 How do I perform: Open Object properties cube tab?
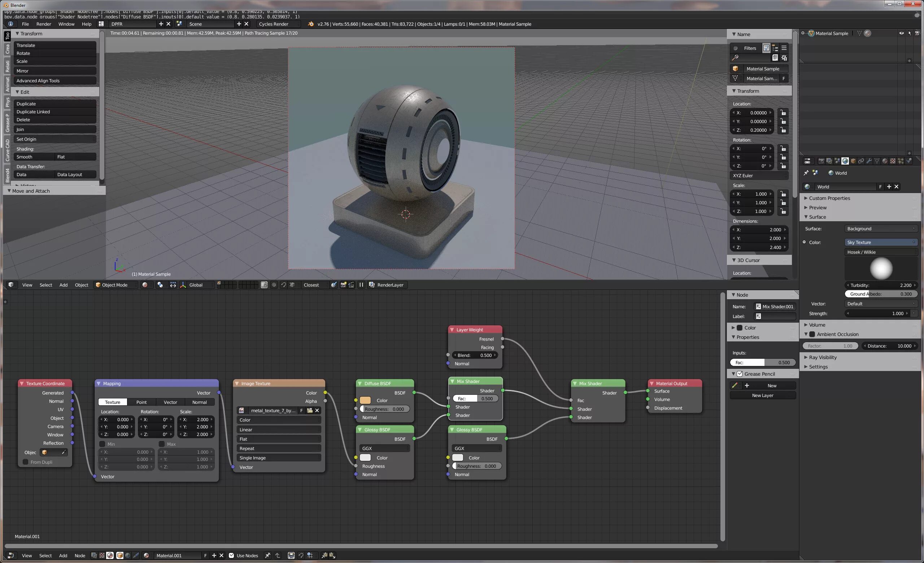pos(853,161)
